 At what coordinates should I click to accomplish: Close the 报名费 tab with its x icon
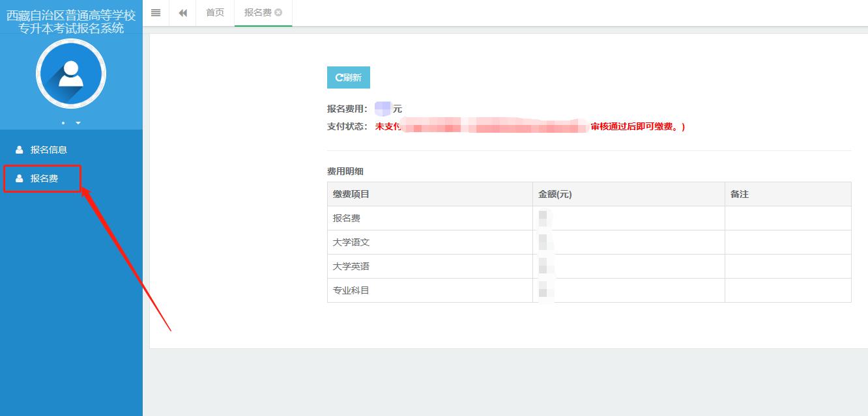tap(279, 13)
